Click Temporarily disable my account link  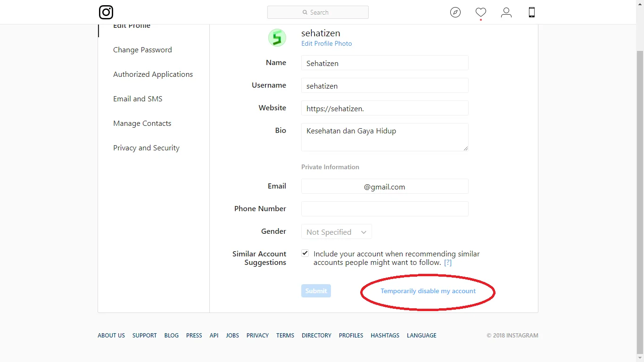click(428, 291)
